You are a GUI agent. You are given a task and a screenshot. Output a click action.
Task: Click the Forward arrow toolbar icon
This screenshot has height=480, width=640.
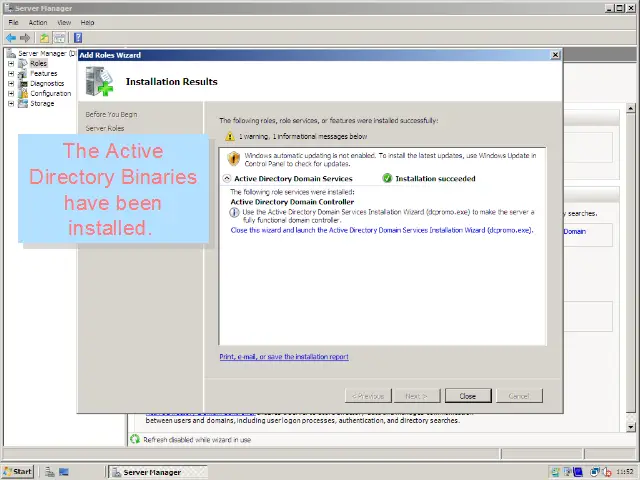tap(25, 38)
